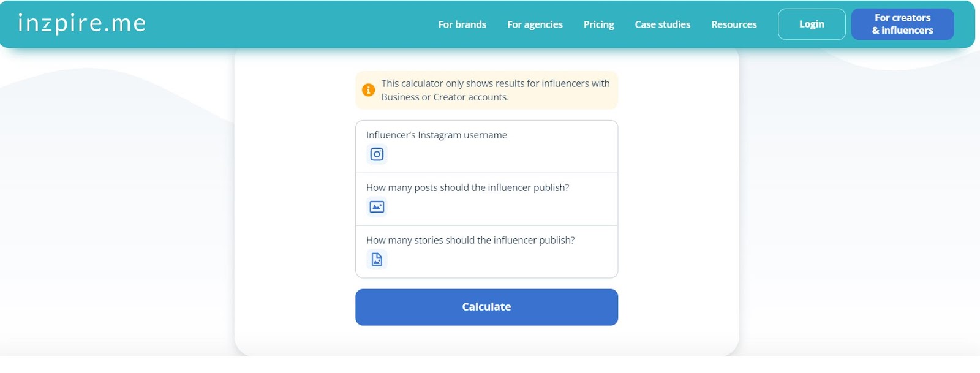Focus the empty input beside the Instagram icon
This screenshot has height=373, width=980.
496,155
